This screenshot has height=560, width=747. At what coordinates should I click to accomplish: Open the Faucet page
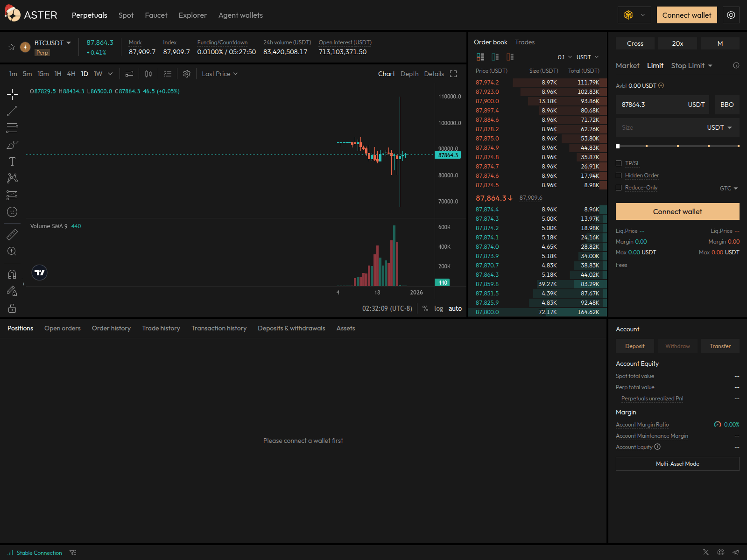click(156, 15)
